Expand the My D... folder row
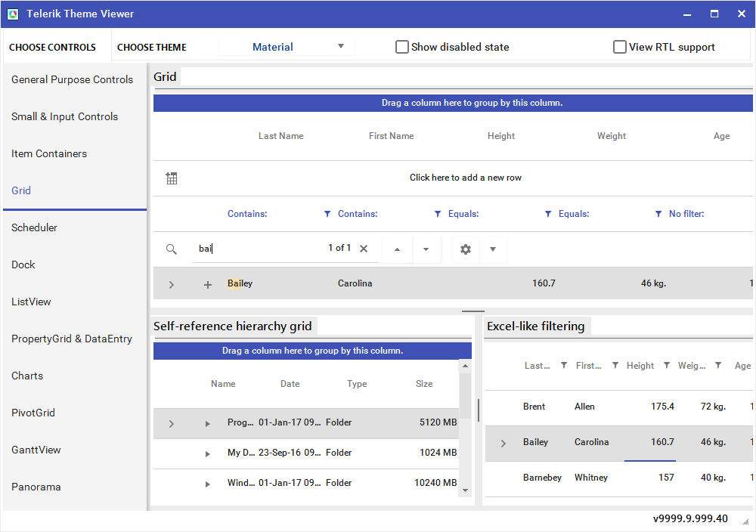Viewport: 756px width, 532px height. point(207,454)
